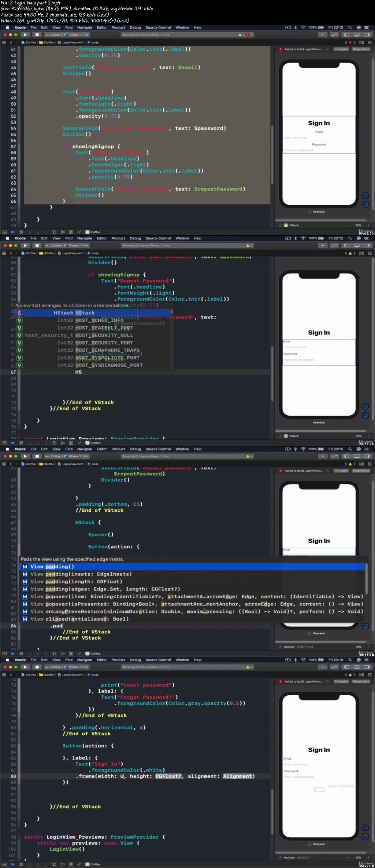Go back with breadcrumb arrow in the 22:12 frame
The width and height of the screenshot is (375, 868).
[x=11, y=253]
